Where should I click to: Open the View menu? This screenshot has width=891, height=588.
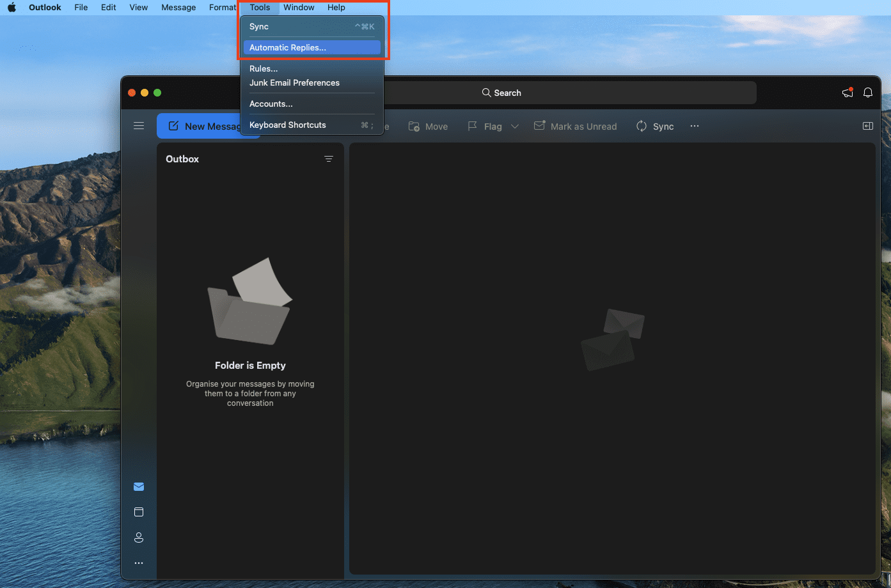point(139,8)
